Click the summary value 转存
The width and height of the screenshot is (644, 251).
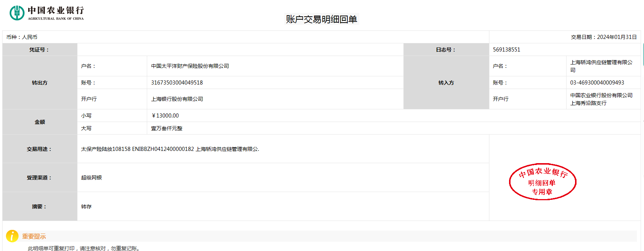86,207
